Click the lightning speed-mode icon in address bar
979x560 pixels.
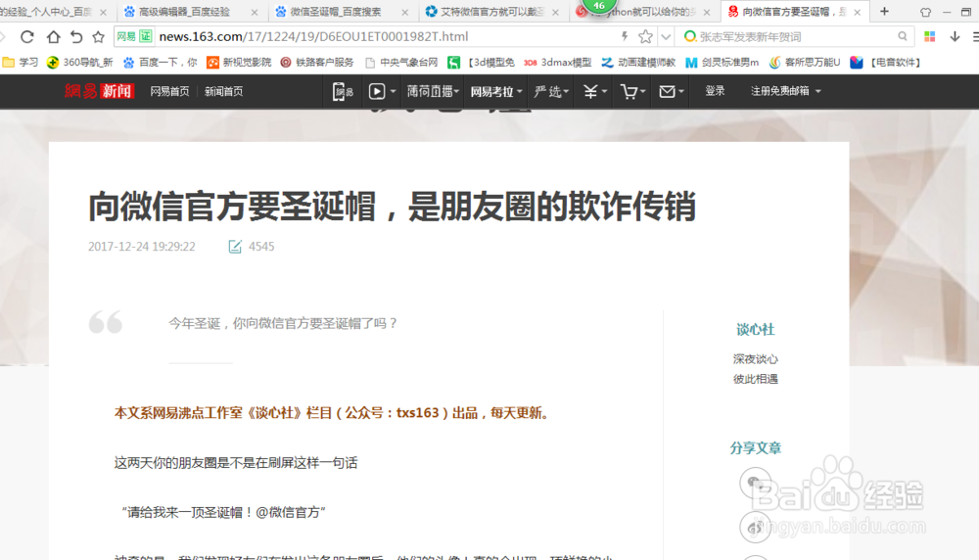pyautogui.click(x=625, y=37)
